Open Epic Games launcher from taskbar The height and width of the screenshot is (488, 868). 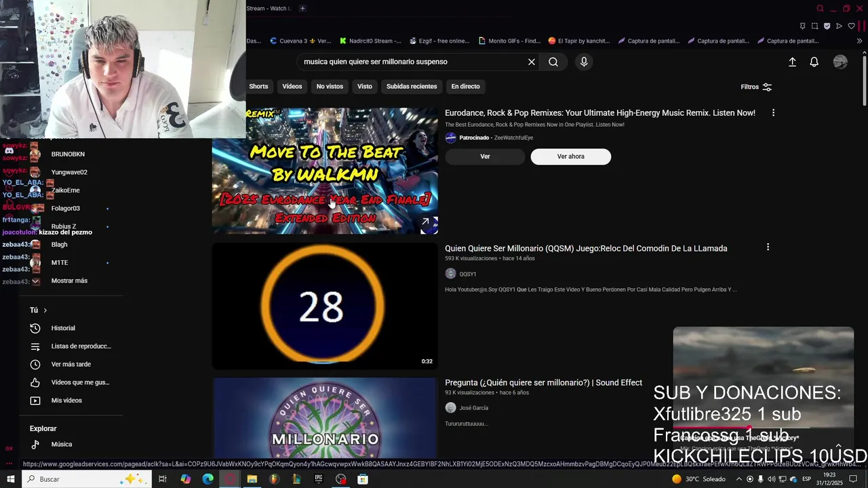tap(318, 479)
